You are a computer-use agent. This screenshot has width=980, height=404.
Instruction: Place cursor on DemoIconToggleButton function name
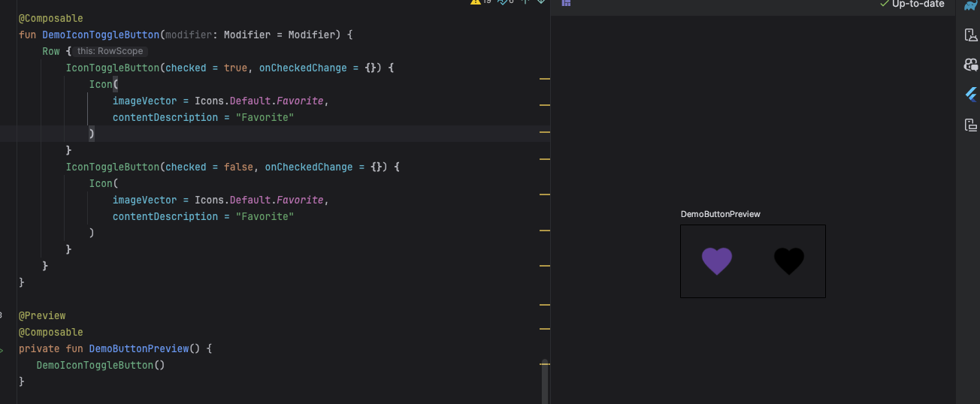pos(101,35)
